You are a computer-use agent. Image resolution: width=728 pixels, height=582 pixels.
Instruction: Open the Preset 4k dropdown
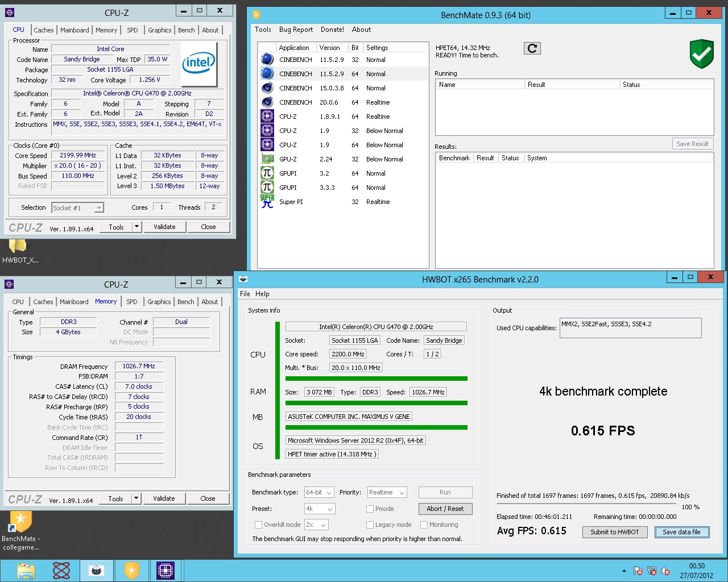320,509
